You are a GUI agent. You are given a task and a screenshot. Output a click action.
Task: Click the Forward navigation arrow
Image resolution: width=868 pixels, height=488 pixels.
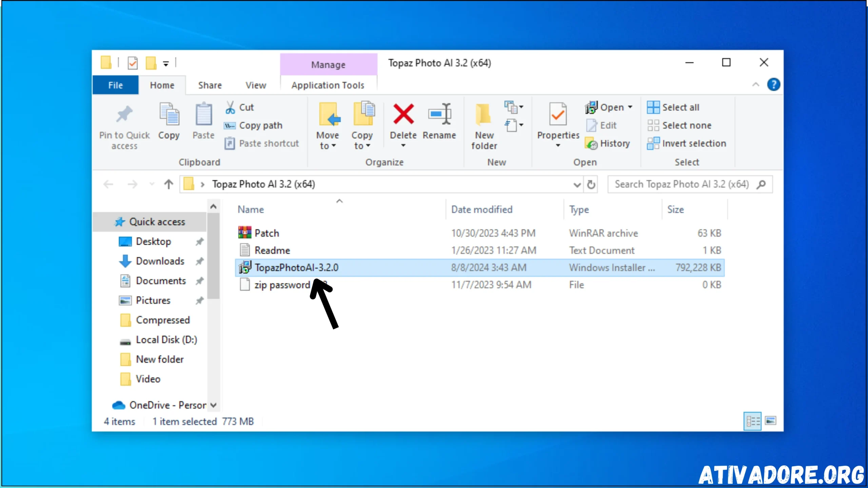click(x=132, y=184)
